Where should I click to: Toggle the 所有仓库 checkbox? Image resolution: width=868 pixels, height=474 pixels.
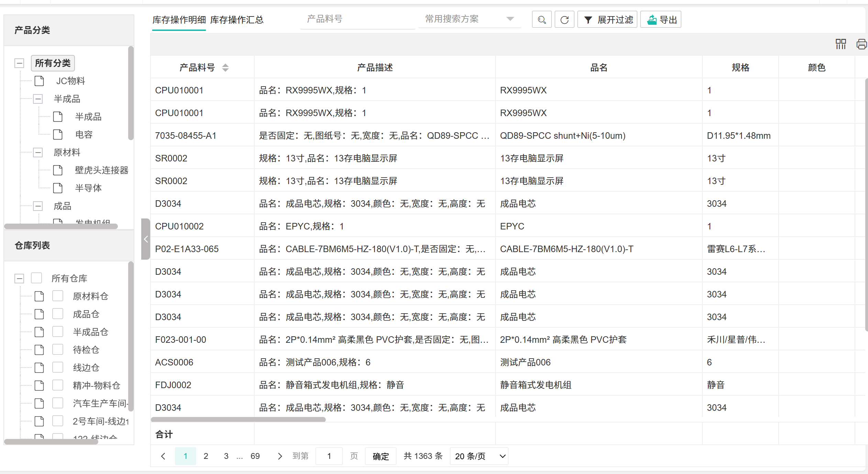pos(36,278)
